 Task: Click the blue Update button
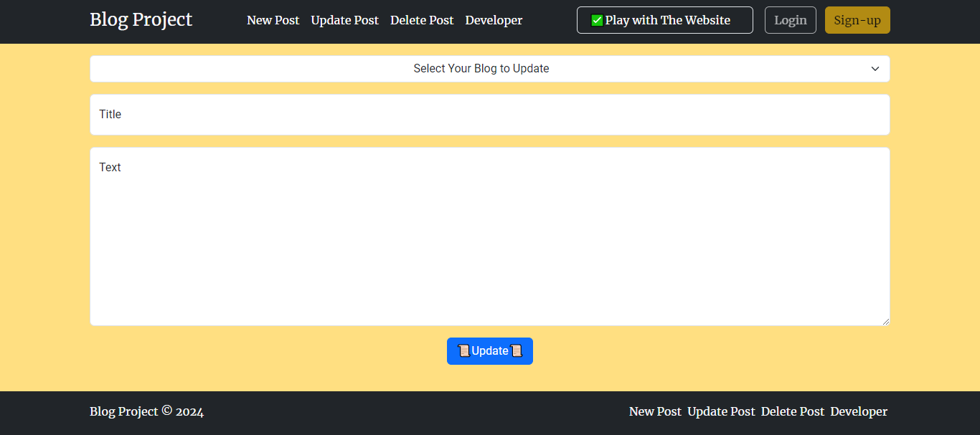[x=490, y=351]
